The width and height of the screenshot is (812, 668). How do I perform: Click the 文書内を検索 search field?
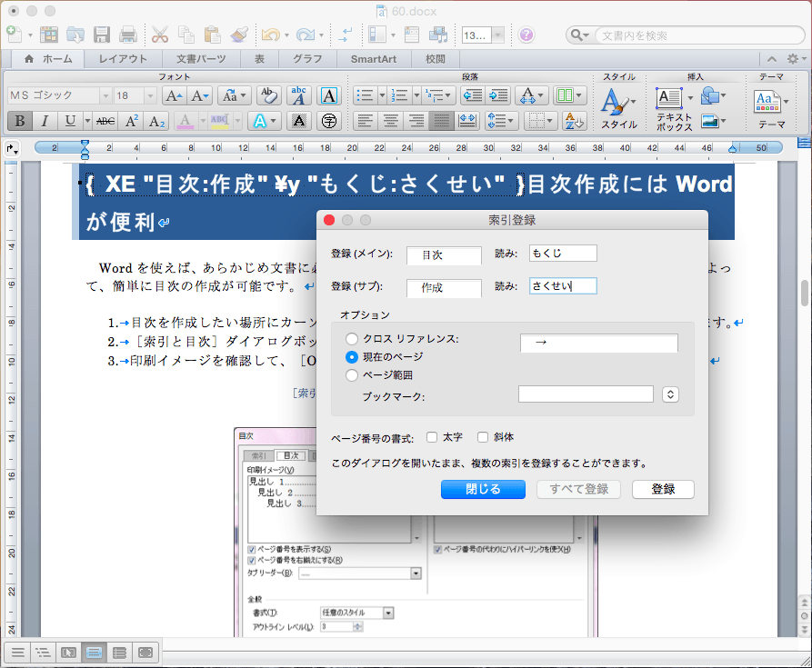point(699,35)
